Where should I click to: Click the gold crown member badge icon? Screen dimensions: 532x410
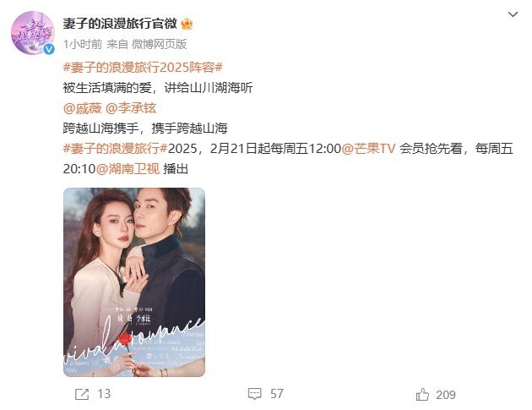coord(187,25)
